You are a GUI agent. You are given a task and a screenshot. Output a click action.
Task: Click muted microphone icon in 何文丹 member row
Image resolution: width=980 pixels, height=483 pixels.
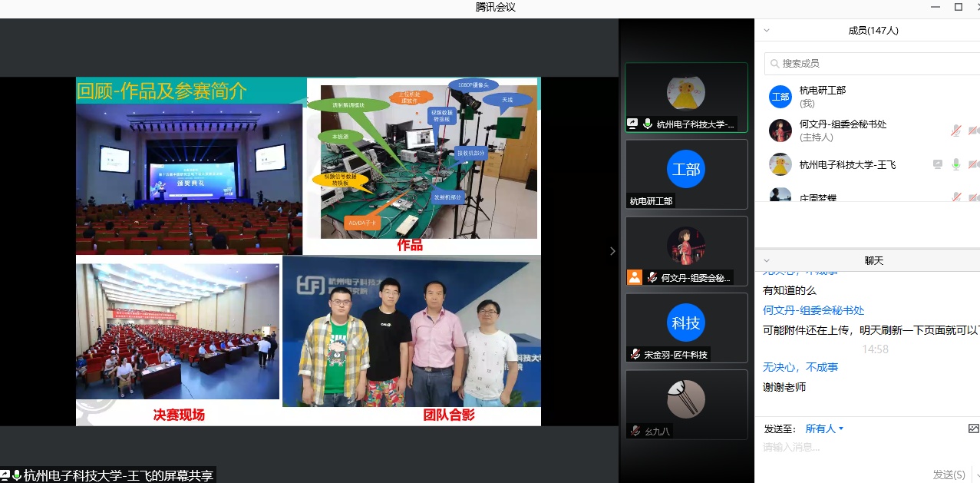[x=956, y=131]
